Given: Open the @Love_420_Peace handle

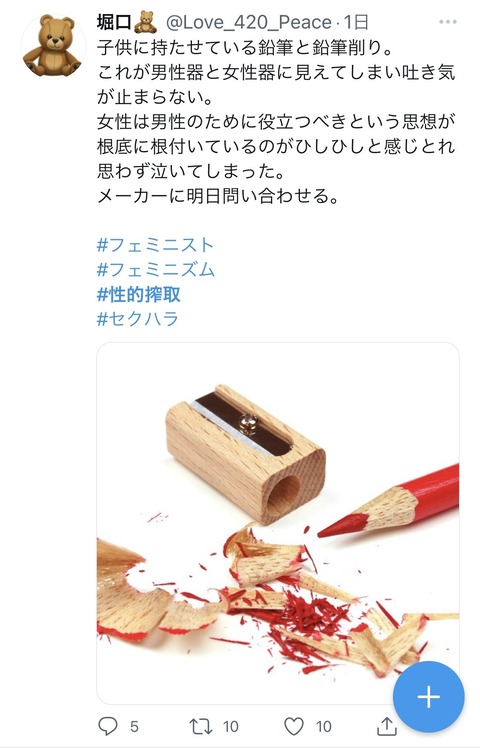Looking at the screenshot, I should [248, 22].
